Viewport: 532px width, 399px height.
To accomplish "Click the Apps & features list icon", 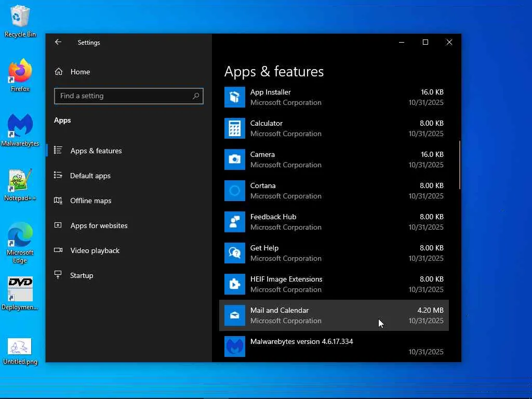I will click(58, 150).
